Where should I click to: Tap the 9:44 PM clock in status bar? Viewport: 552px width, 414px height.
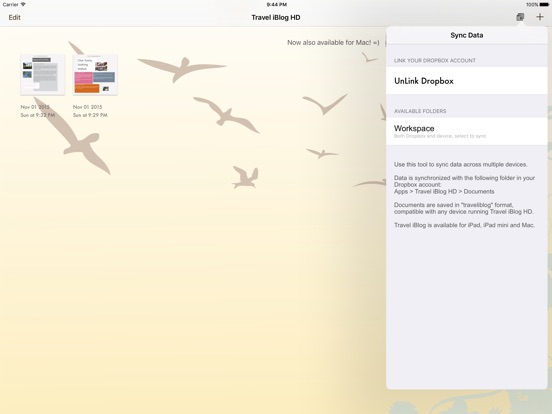click(276, 5)
